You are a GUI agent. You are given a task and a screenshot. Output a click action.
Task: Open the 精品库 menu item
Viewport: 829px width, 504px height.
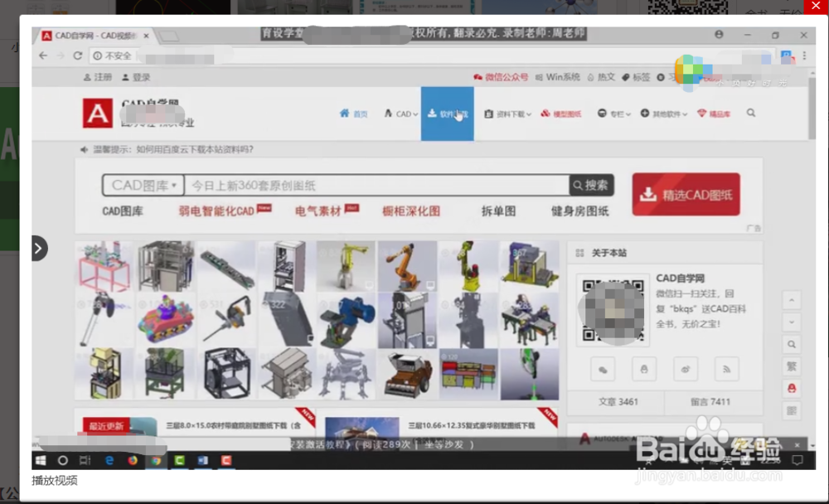(x=714, y=114)
